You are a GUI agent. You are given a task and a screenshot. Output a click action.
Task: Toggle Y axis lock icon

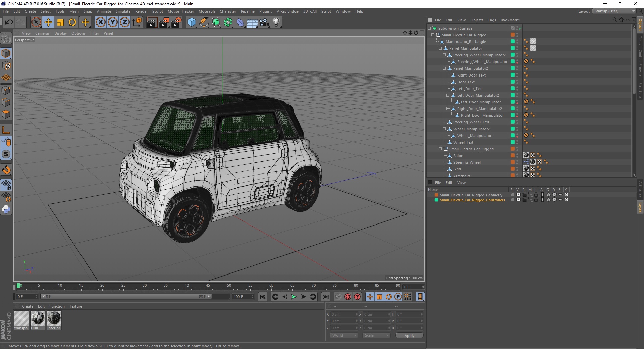tap(113, 22)
